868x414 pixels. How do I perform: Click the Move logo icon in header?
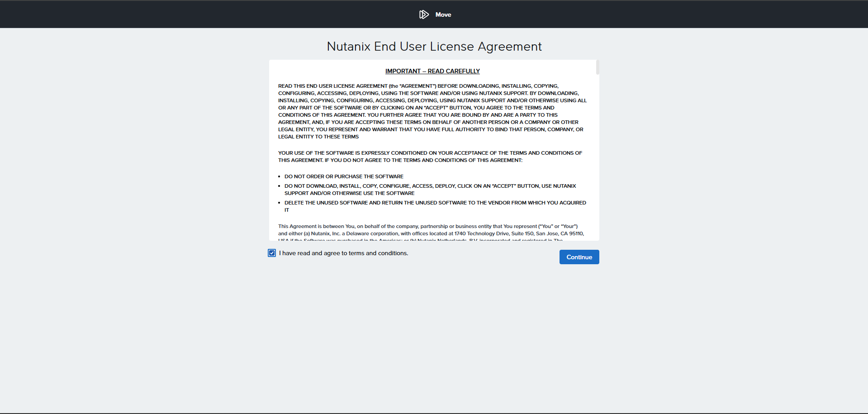tap(424, 14)
